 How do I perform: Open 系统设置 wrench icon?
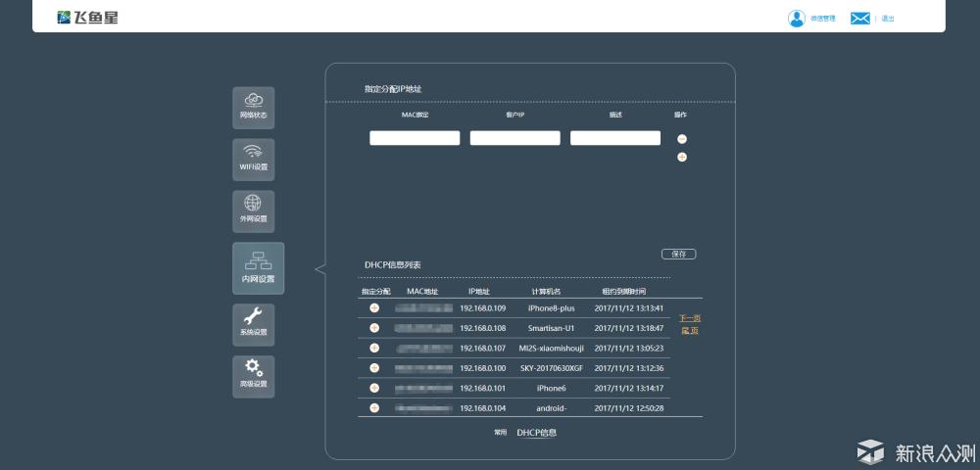(x=253, y=323)
